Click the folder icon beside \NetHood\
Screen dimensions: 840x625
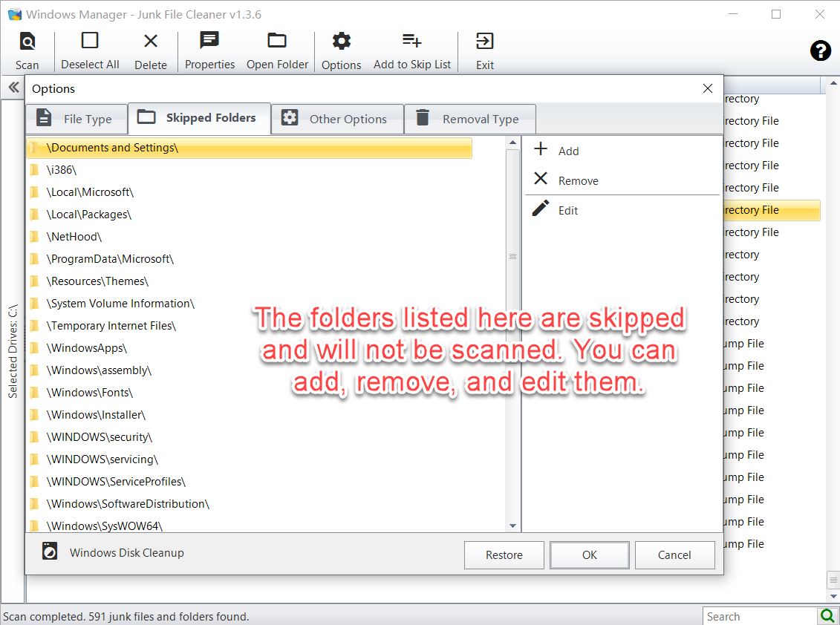click(34, 237)
